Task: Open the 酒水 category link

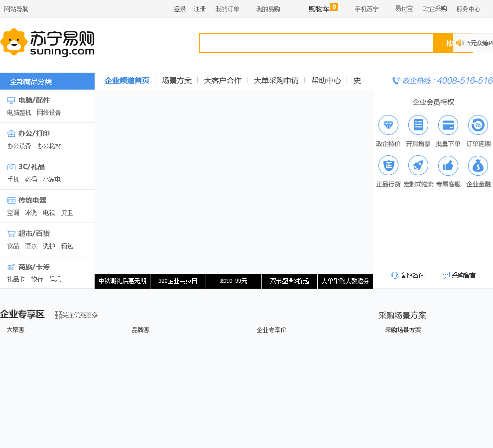Action: coord(31,246)
